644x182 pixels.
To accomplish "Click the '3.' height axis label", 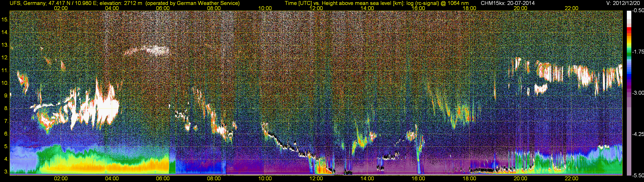I will click(x=6, y=172).
